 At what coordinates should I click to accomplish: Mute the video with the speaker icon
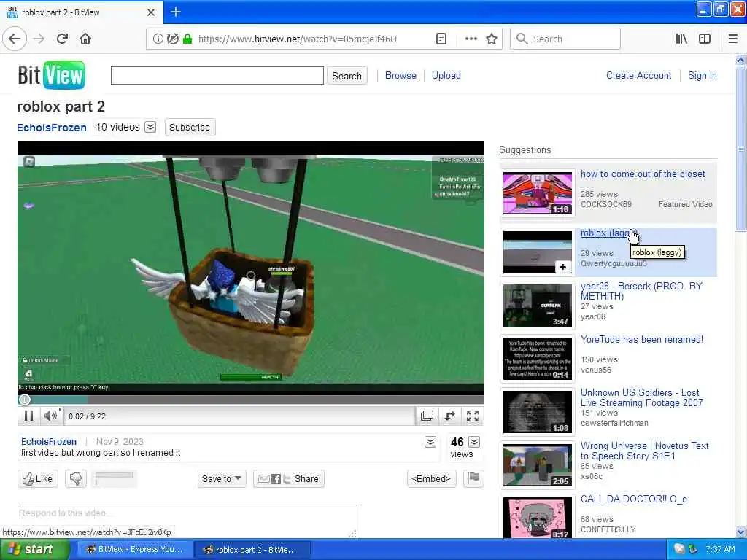(x=50, y=416)
